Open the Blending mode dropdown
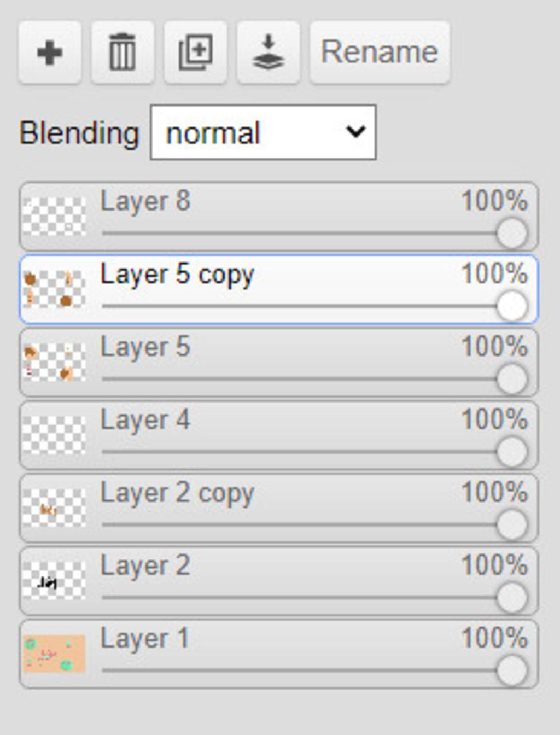The height and width of the screenshot is (735, 560). click(x=263, y=133)
